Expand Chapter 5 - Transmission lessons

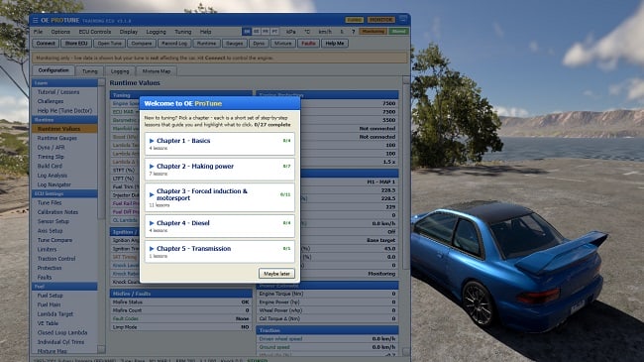point(220,252)
